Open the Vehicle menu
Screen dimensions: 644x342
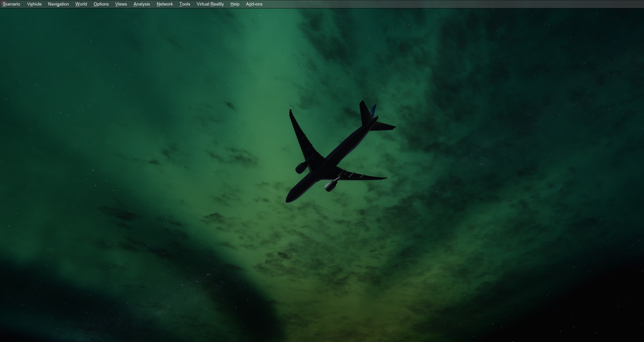(34, 4)
